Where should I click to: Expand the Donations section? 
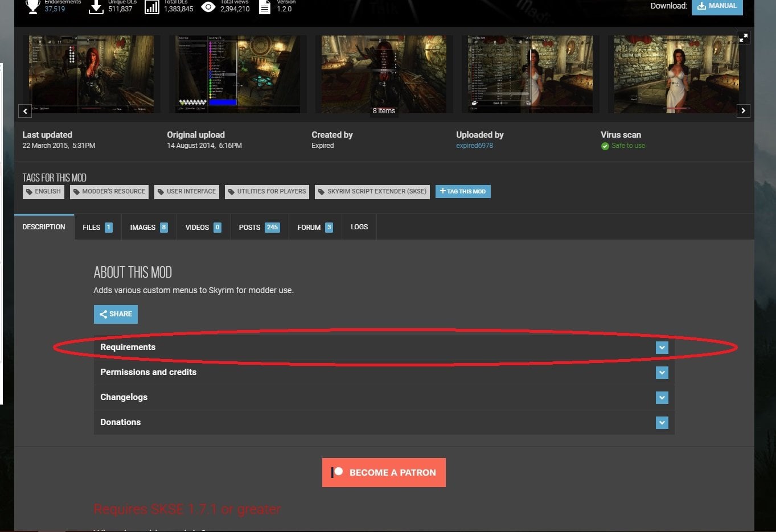click(x=384, y=422)
